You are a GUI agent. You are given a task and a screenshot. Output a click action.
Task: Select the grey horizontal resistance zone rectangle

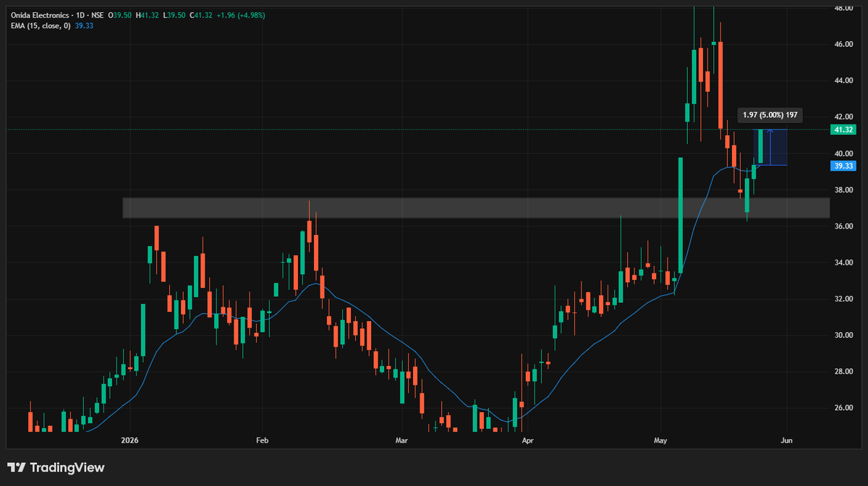(476, 208)
